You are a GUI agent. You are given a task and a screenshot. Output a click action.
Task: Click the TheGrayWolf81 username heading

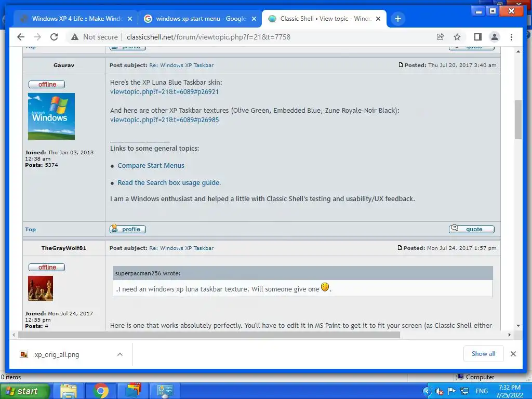[64, 248]
